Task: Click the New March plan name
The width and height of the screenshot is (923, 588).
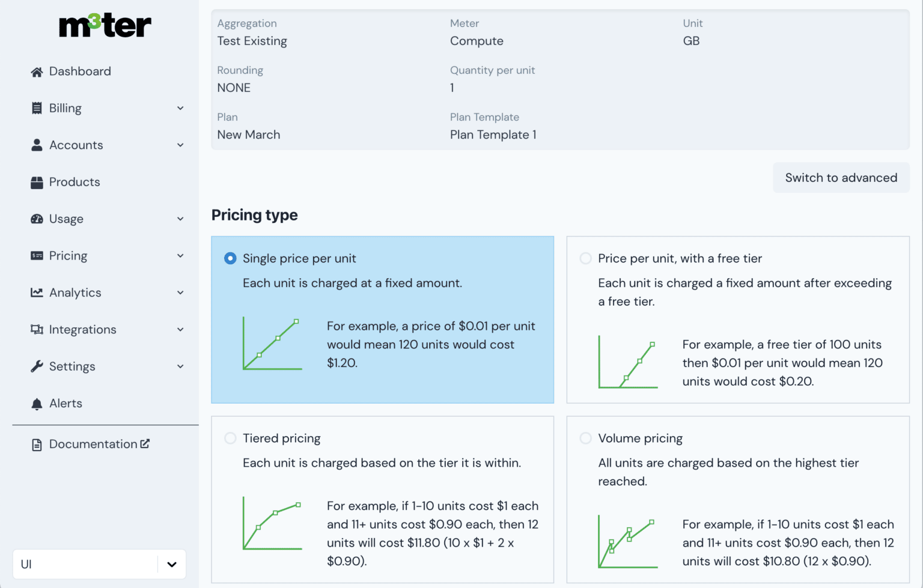Action: [x=248, y=135]
